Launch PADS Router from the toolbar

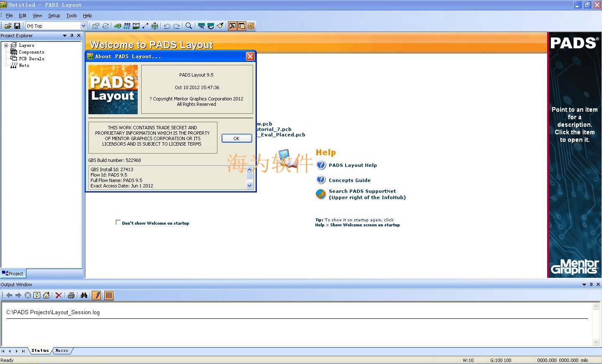(251, 26)
